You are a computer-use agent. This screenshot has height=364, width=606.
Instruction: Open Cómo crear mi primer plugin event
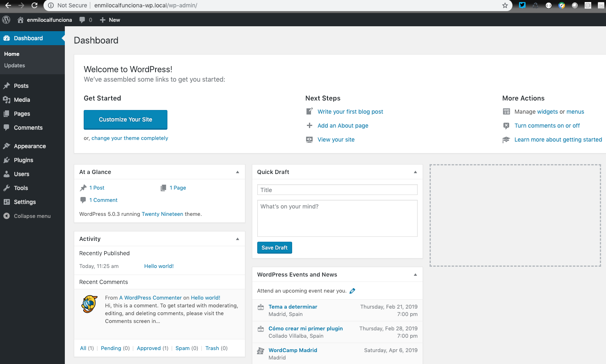click(x=306, y=328)
